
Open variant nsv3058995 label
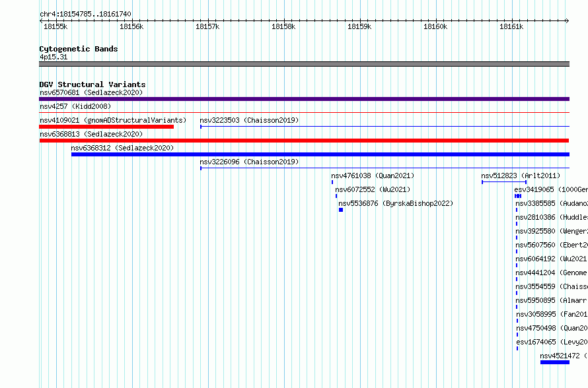point(552,314)
